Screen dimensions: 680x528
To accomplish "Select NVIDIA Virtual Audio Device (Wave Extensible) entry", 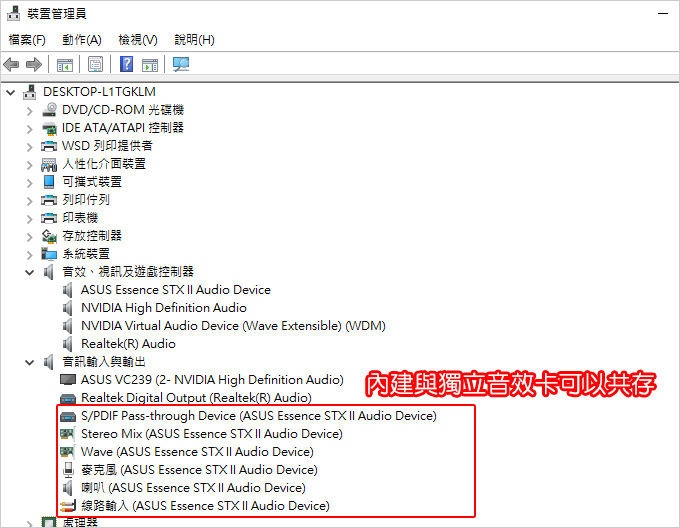I will tap(233, 326).
